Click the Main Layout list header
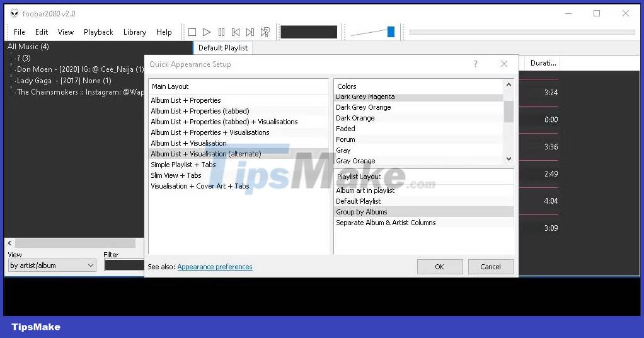Image resolution: width=644 pixels, height=338 pixels. click(238, 86)
